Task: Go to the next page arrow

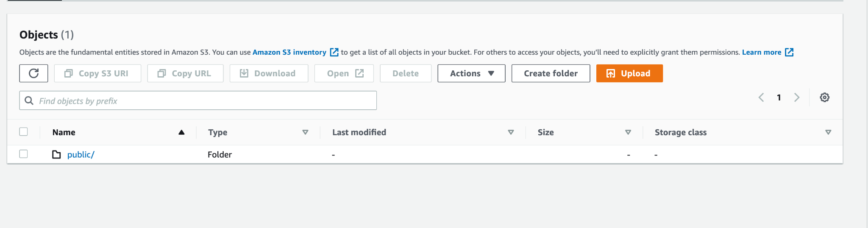Action: pos(797,97)
